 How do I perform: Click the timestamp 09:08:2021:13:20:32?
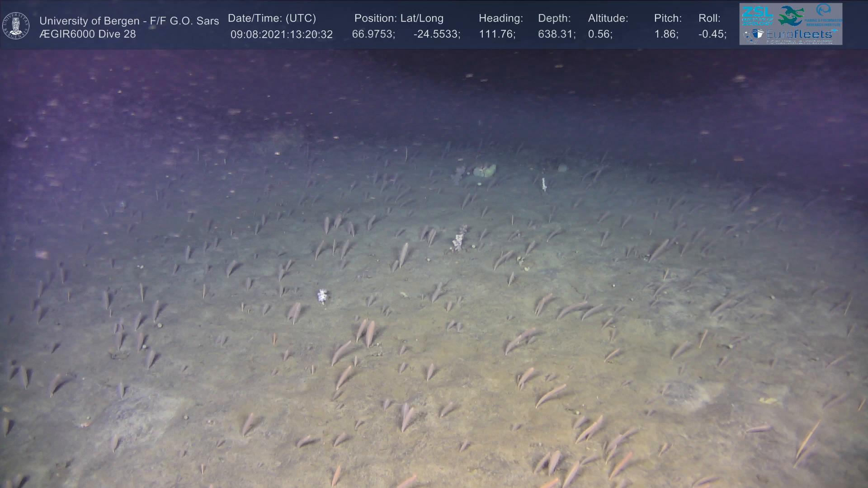tap(281, 34)
